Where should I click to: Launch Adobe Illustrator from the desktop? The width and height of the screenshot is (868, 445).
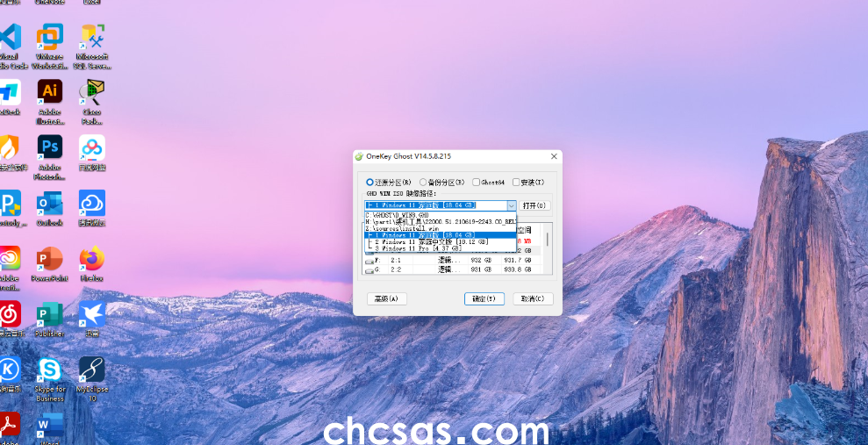coord(50,101)
